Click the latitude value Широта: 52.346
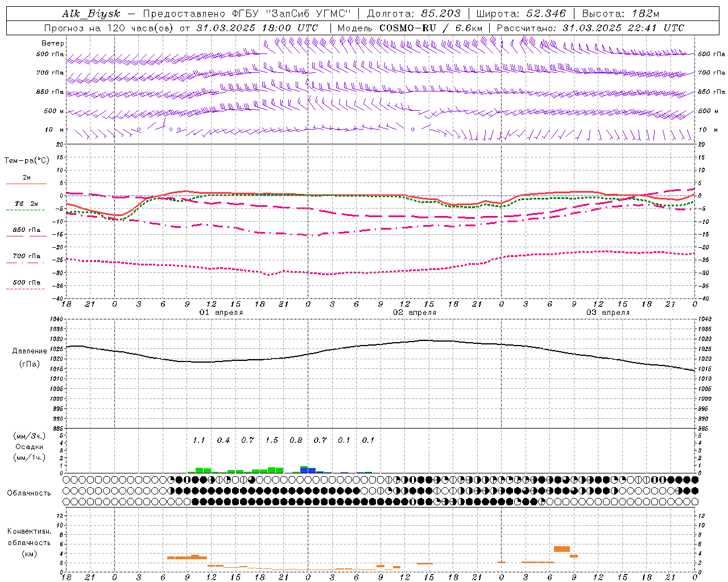728x582 pixels. 521,14
